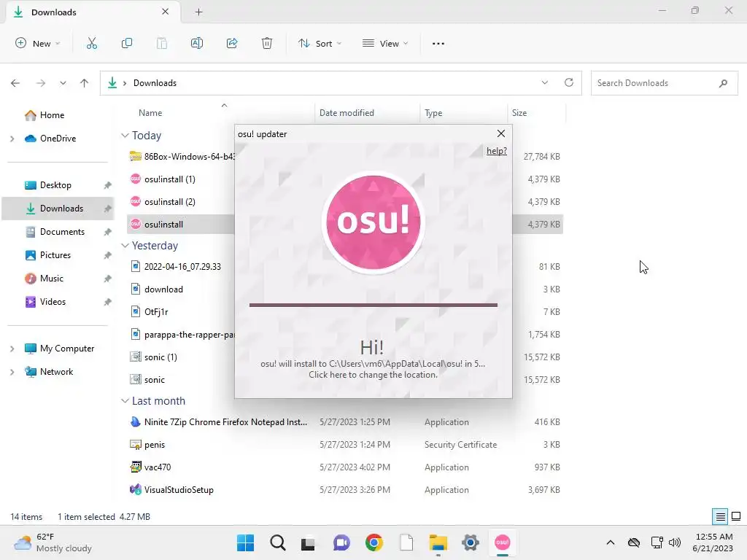Screen dimensions: 747x560
Task: Click the Share icon in toolbar
Action: pos(232,43)
